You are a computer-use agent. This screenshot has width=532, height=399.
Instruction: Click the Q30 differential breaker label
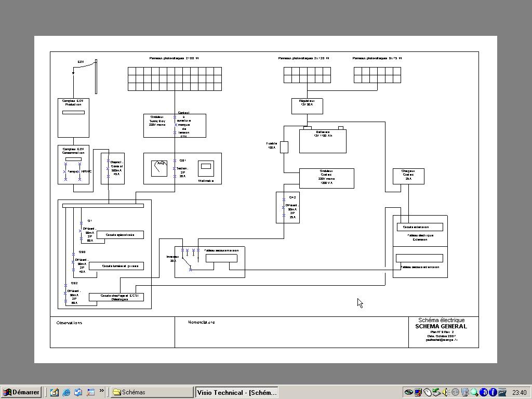[x=82, y=262]
